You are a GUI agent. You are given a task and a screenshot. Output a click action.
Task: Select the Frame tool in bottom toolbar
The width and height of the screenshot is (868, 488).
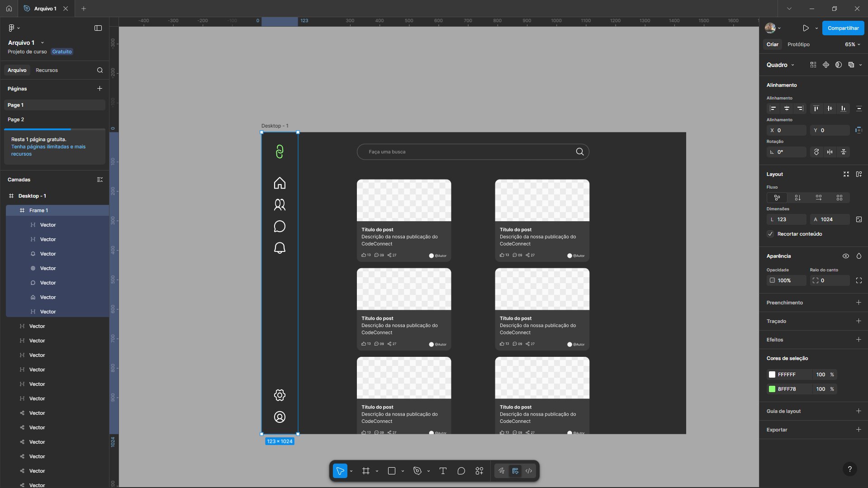pyautogui.click(x=366, y=471)
